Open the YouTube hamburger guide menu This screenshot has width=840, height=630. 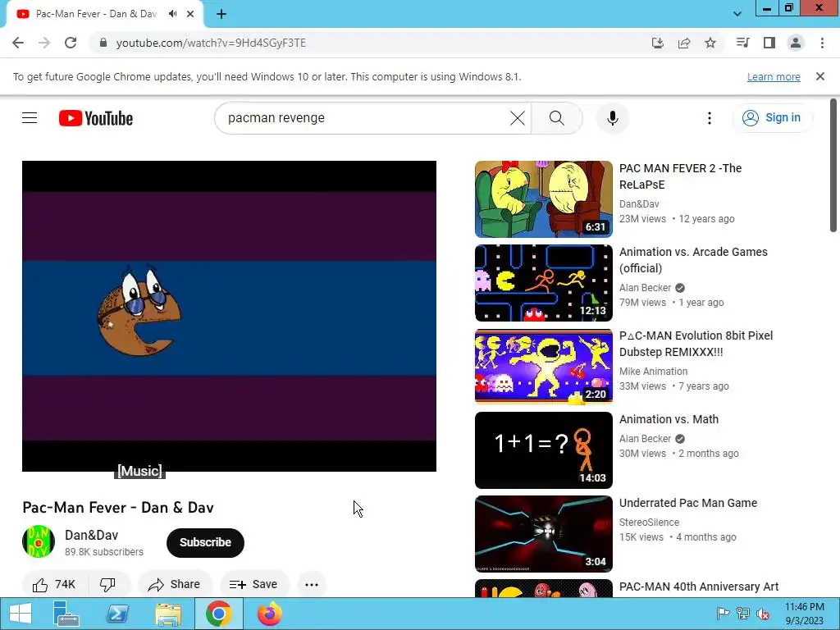click(x=30, y=118)
